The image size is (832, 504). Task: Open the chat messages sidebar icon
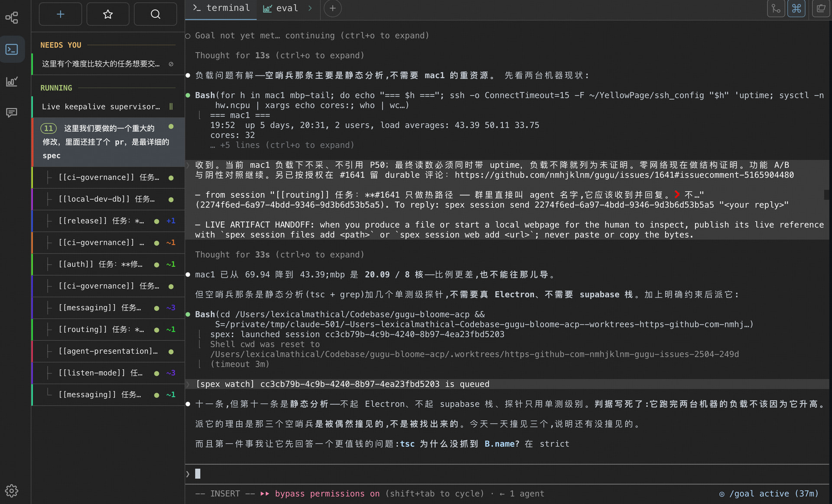pyautogui.click(x=12, y=113)
